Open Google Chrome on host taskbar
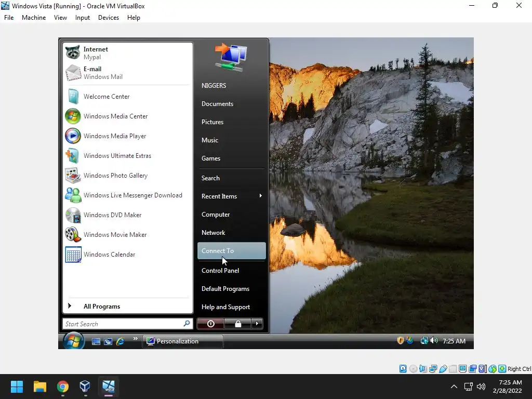Image resolution: width=532 pixels, height=399 pixels. pyautogui.click(x=63, y=387)
